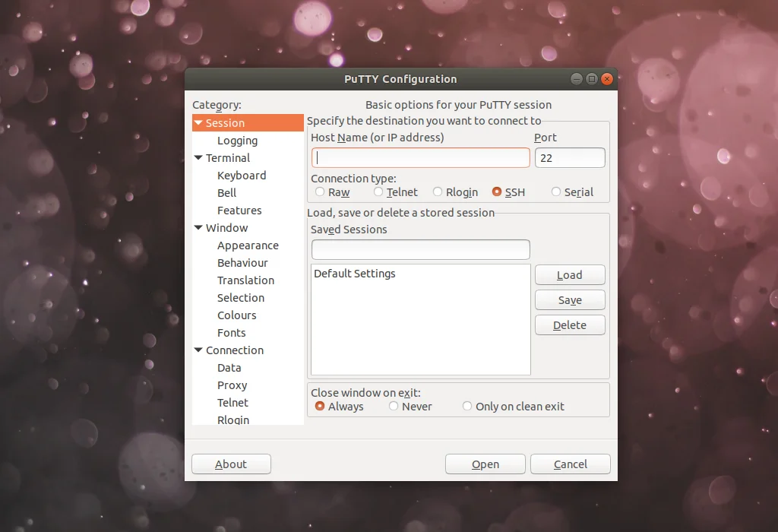The image size is (778, 532).
Task: Go to Bell settings
Action: (x=226, y=192)
